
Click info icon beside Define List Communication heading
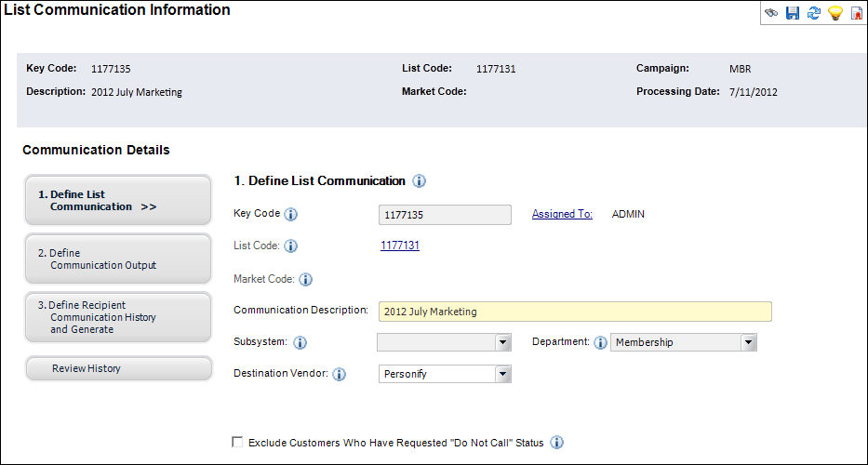tap(419, 181)
